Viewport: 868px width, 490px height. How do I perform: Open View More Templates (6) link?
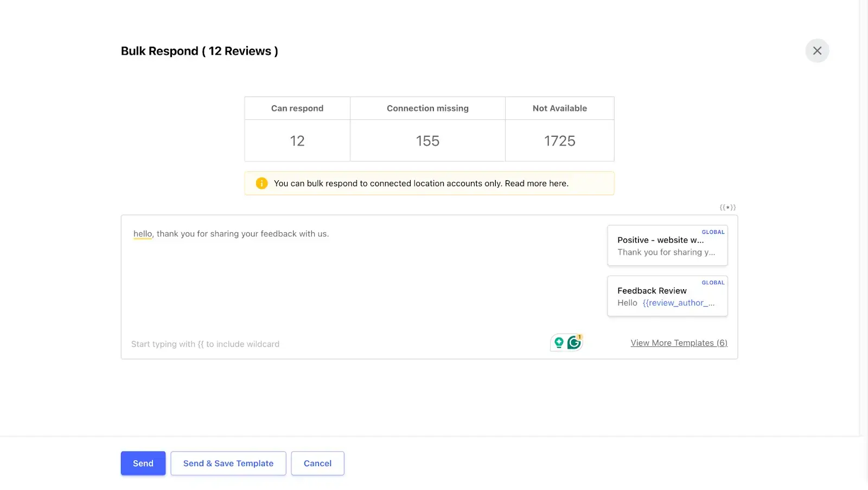point(679,343)
